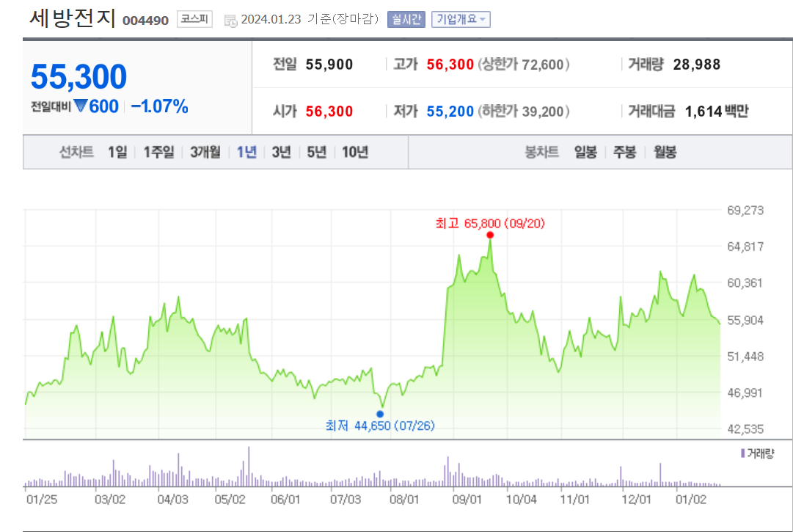Click the 코스피 market badge
793x532 pixels.
coord(194,19)
